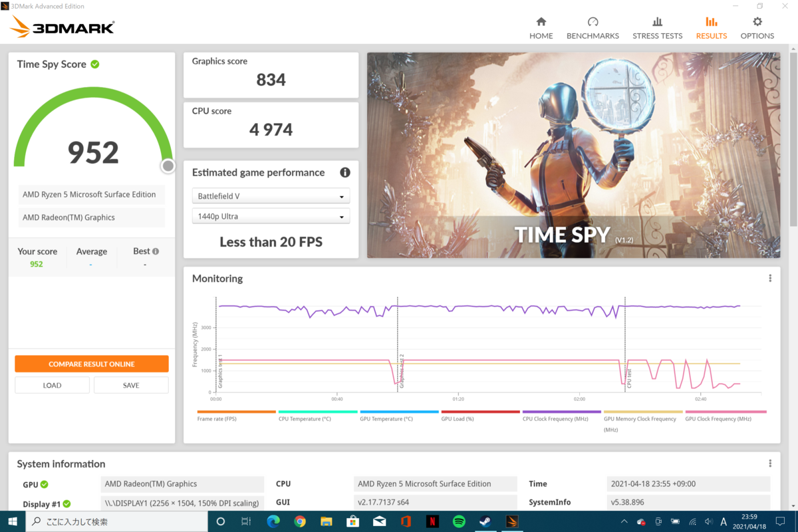798x532 pixels.
Task: Click the Time Spy hero image
Action: [x=574, y=156]
